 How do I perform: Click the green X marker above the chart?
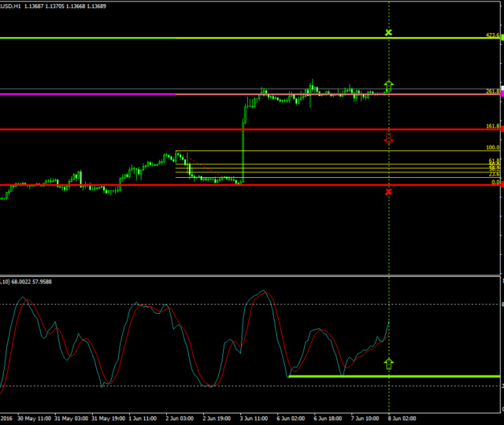[388, 33]
